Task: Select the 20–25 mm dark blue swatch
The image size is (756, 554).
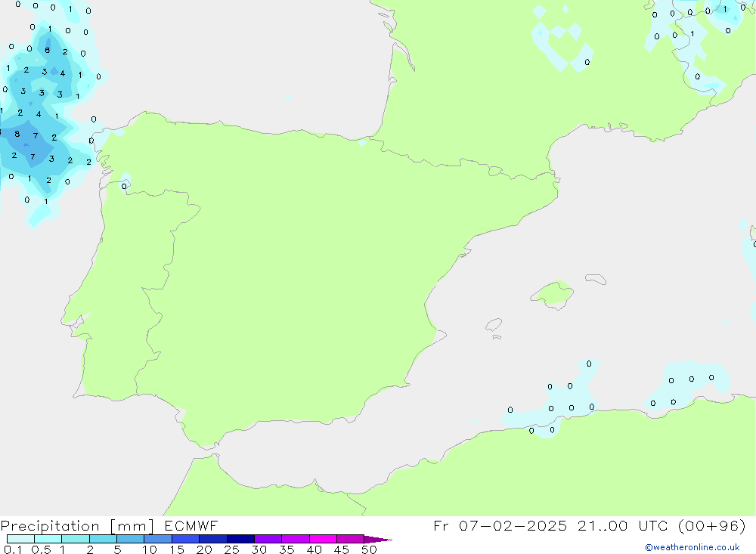Action: (213, 539)
